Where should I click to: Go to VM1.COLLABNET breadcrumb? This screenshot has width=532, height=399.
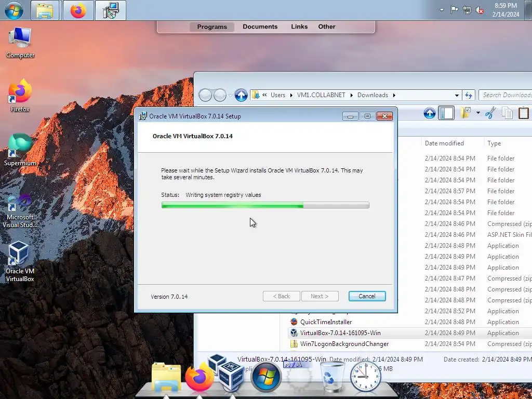coord(321,95)
